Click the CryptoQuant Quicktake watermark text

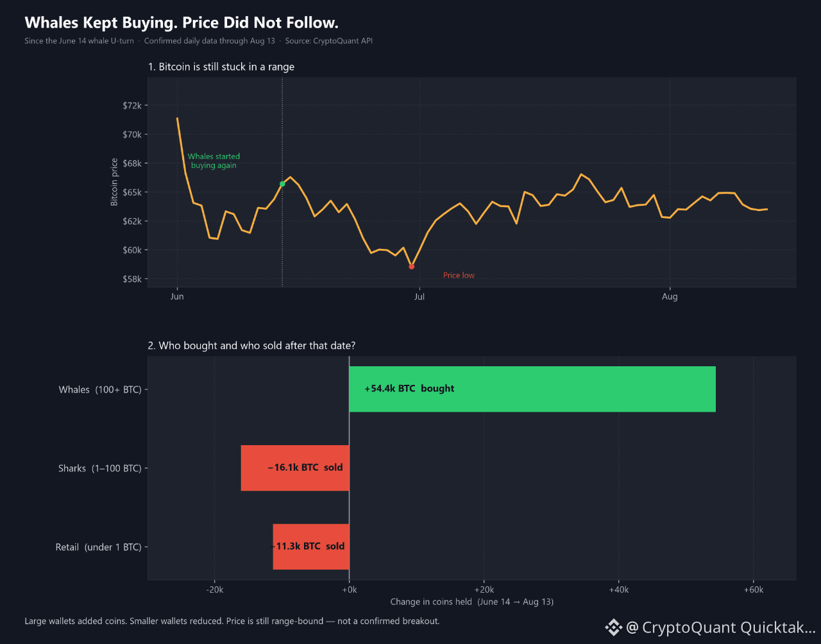pyautogui.click(x=720, y=627)
